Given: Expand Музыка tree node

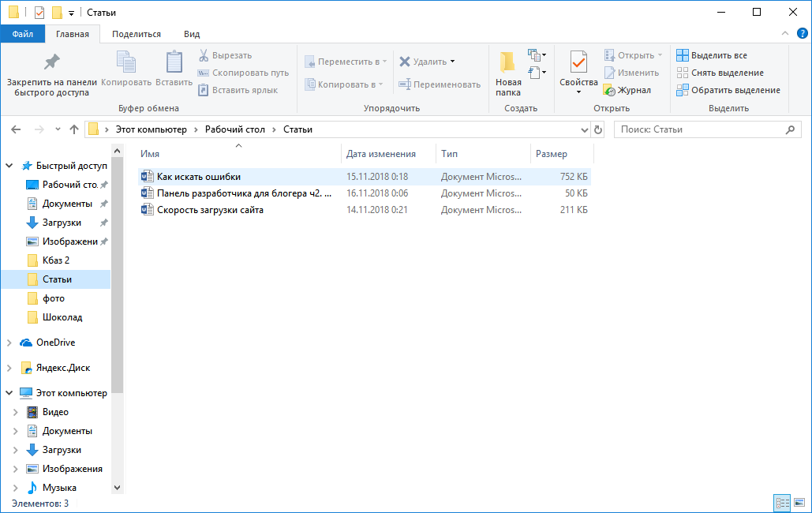Looking at the screenshot, I should click(x=15, y=488).
